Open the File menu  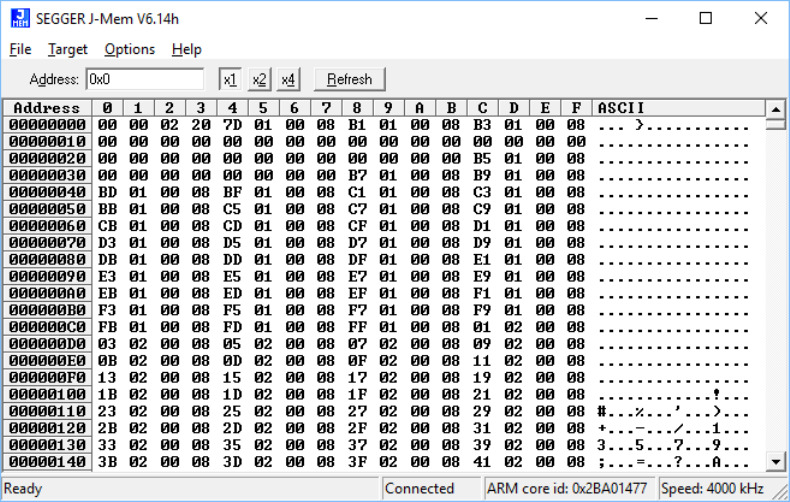20,49
